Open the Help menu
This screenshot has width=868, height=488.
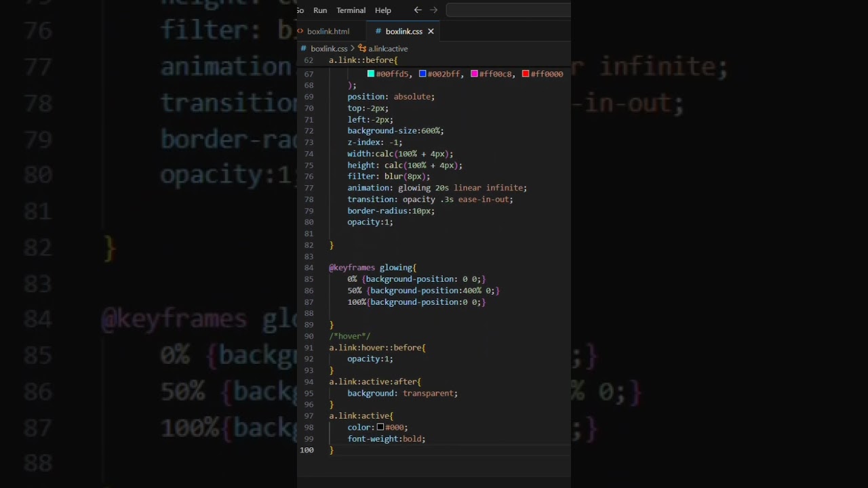383,10
